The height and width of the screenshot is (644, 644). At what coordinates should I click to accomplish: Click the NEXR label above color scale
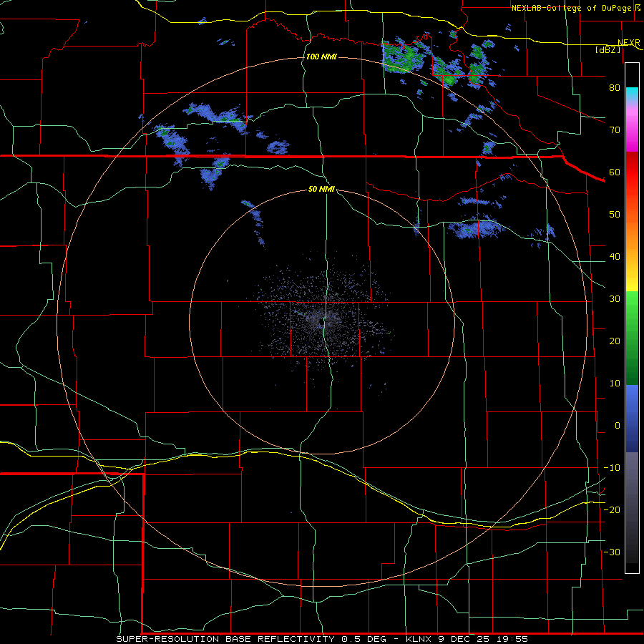point(628,43)
